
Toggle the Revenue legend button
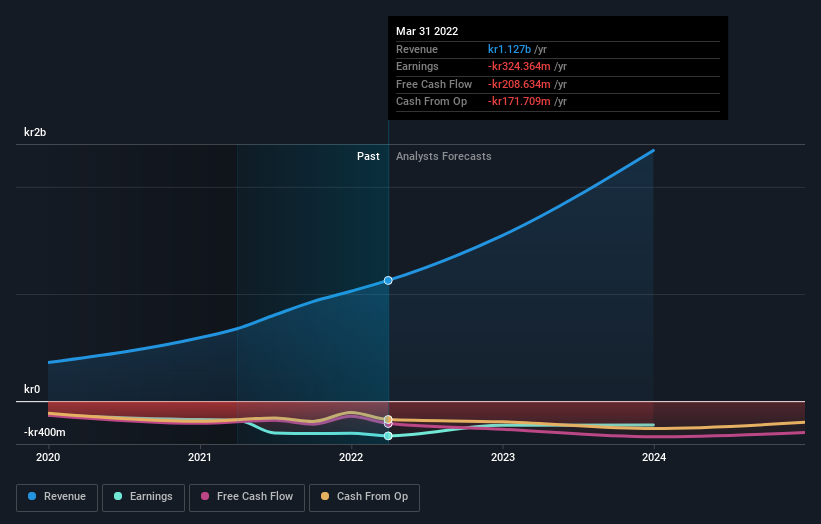(57, 497)
